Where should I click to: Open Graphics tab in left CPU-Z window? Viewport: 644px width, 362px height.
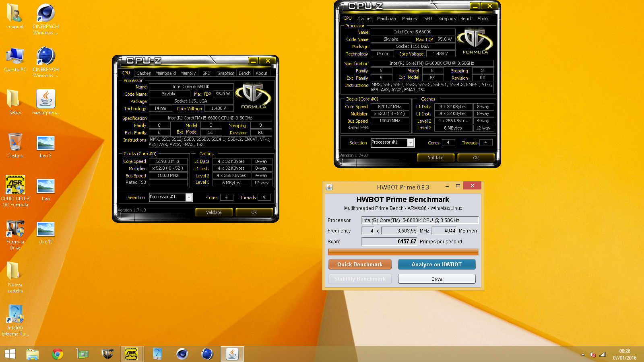(225, 73)
